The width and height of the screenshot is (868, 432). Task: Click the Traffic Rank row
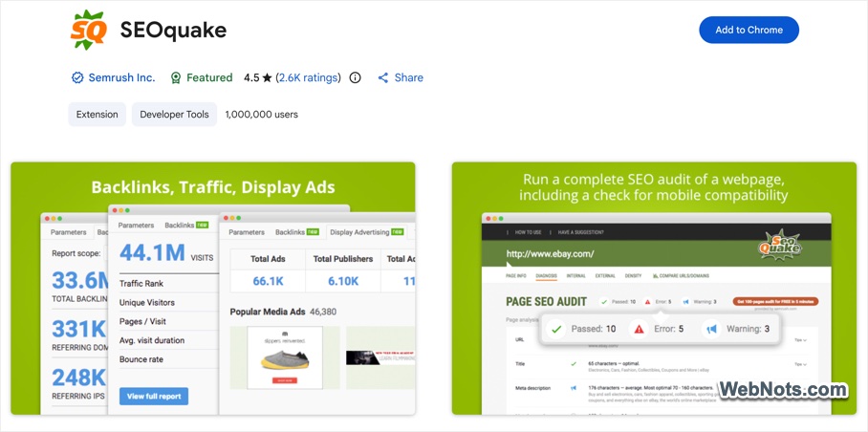click(169, 283)
